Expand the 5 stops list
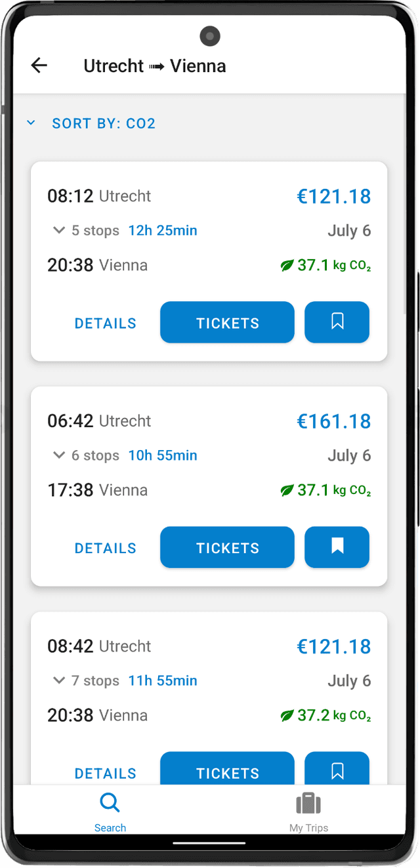Screen dimensions: 420x868 click(x=59, y=230)
